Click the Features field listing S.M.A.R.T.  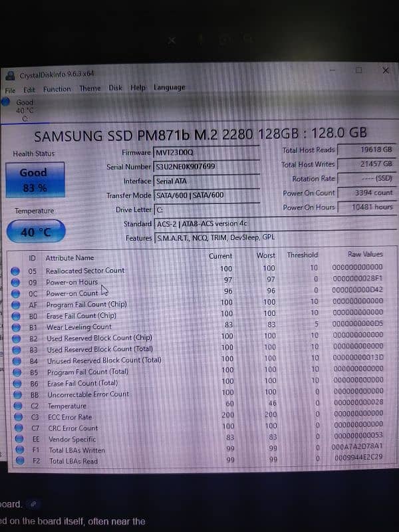(275, 237)
